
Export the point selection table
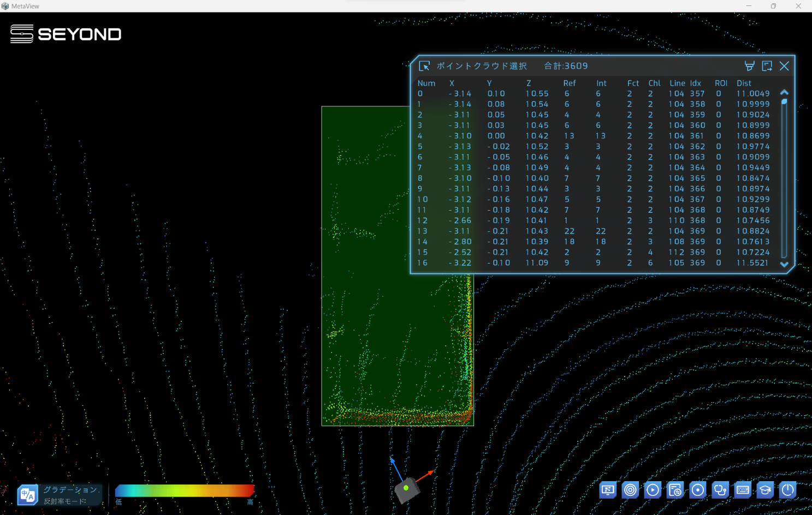coord(767,66)
